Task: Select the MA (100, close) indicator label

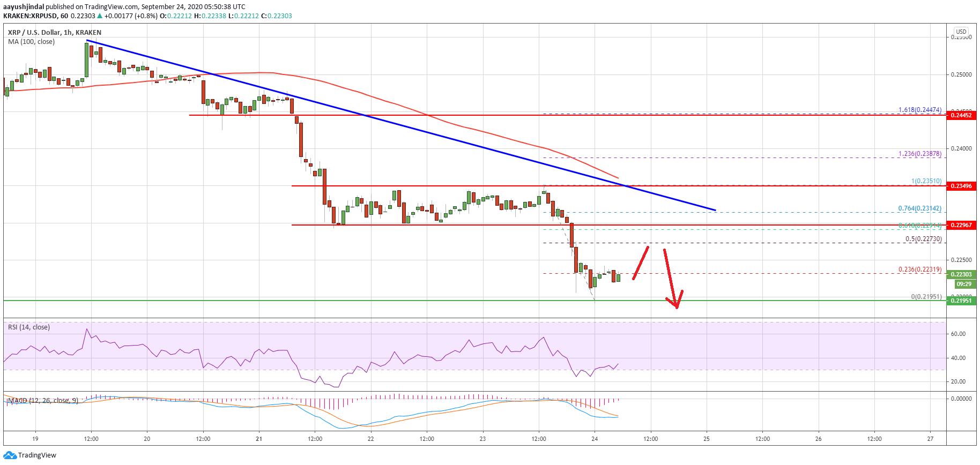Action: pos(31,42)
